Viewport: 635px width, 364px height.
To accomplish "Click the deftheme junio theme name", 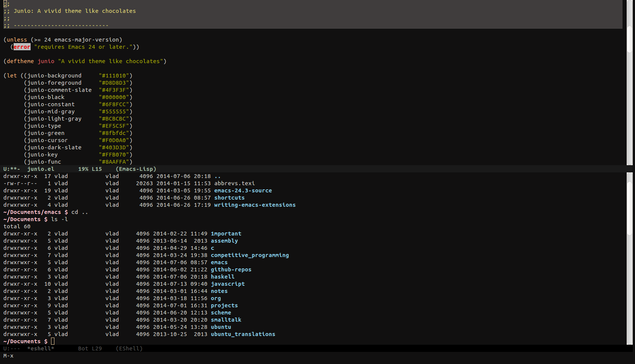I will tap(46, 61).
